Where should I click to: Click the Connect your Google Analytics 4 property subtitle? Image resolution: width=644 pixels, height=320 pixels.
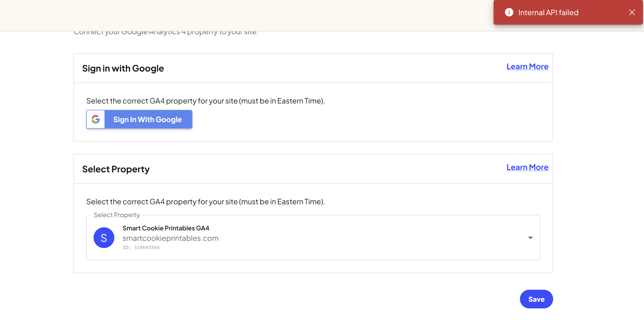pos(166,33)
